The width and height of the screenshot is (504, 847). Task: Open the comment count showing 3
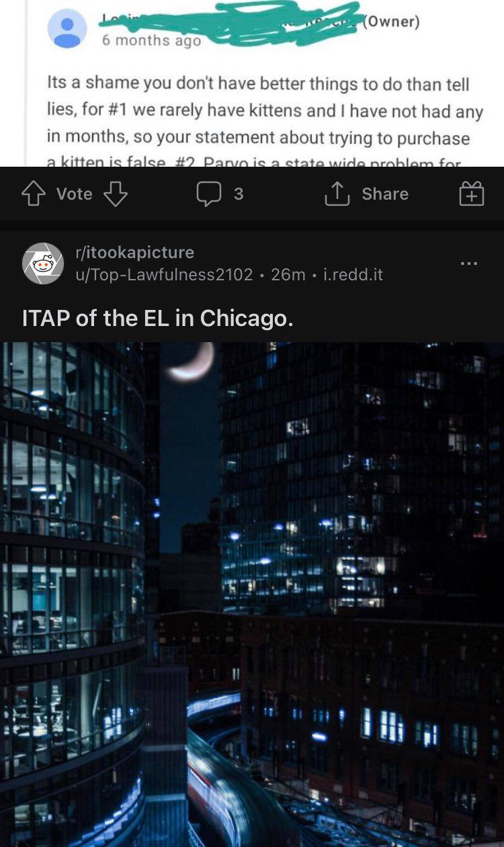[x=239, y=194]
